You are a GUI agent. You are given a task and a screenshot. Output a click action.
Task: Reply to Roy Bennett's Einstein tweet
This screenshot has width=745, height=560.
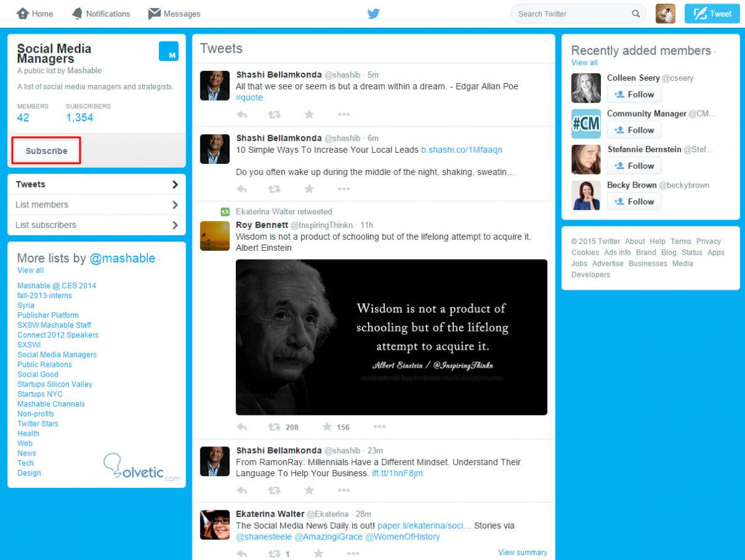pyautogui.click(x=242, y=427)
